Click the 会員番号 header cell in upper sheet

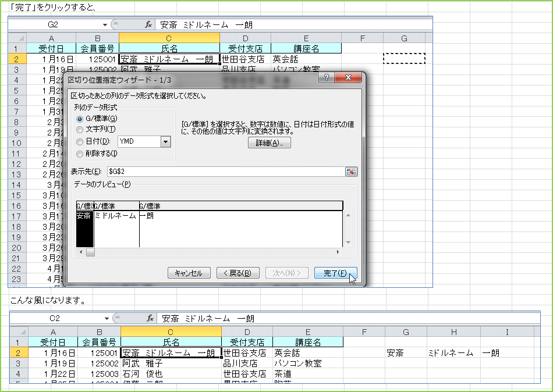pyautogui.click(x=98, y=48)
